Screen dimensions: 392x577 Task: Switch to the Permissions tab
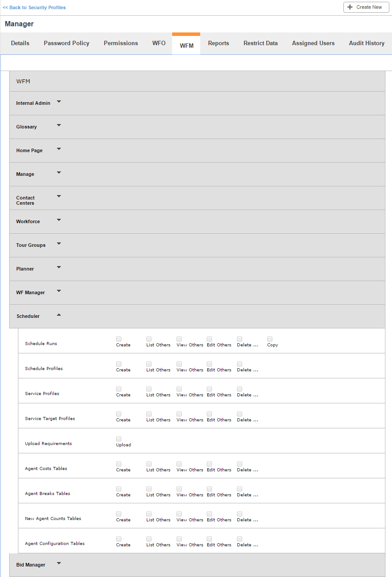[121, 43]
